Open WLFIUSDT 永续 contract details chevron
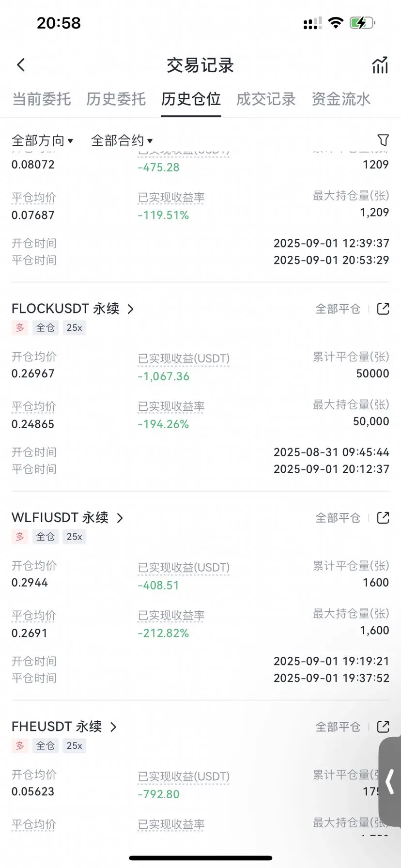 (120, 518)
